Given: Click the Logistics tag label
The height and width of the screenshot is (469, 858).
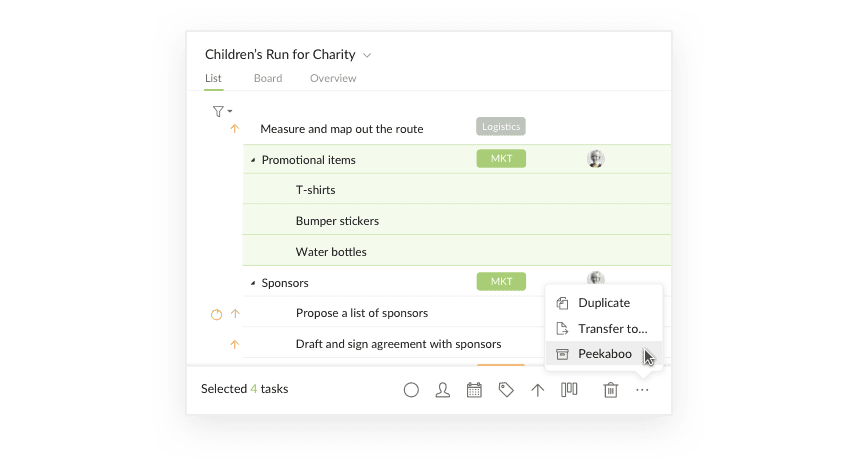Looking at the screenshot, I should click(501, 126).
